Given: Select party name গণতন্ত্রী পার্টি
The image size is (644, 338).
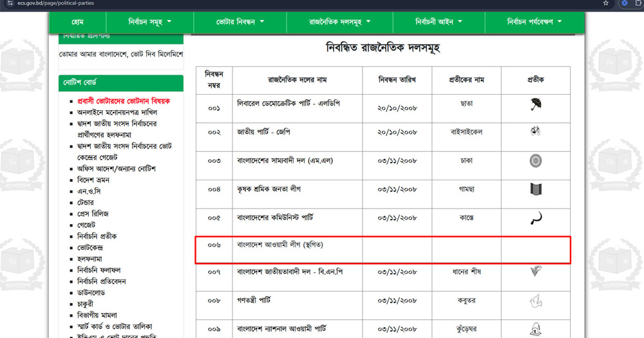Looking at the screenshot, I should [x=254, y=300].
